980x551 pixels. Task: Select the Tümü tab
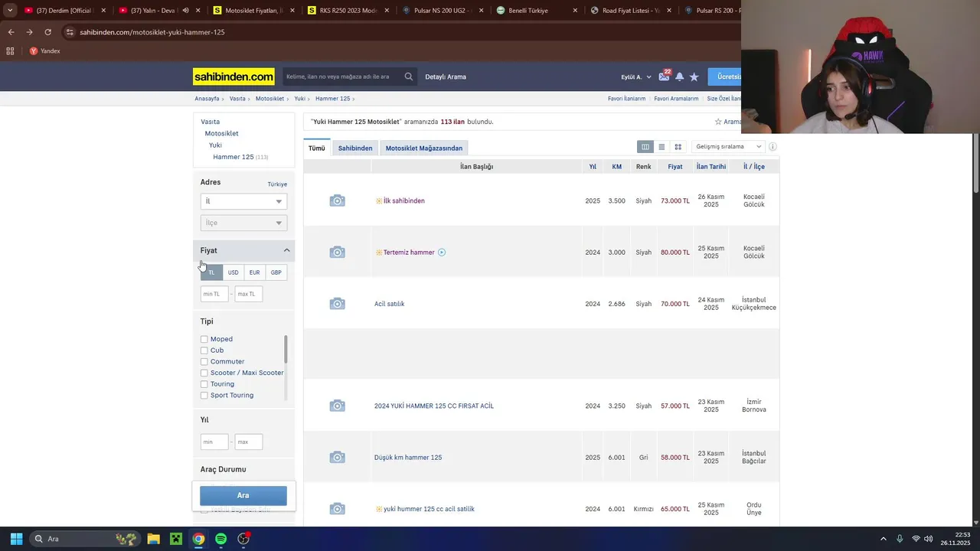316,148
